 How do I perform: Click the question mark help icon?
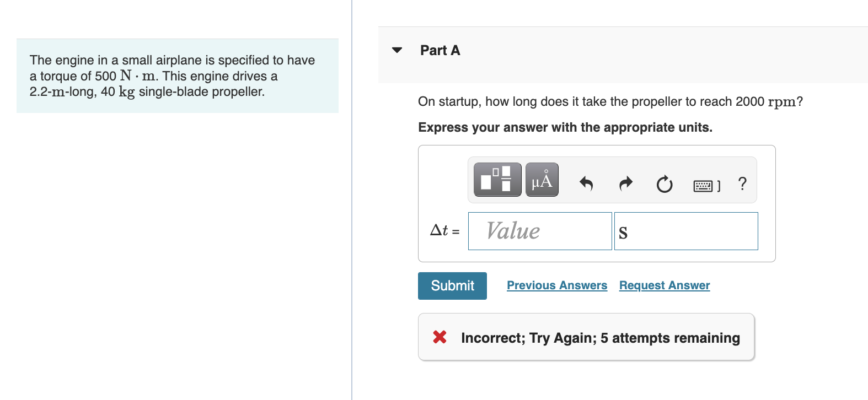click(742, 183)
